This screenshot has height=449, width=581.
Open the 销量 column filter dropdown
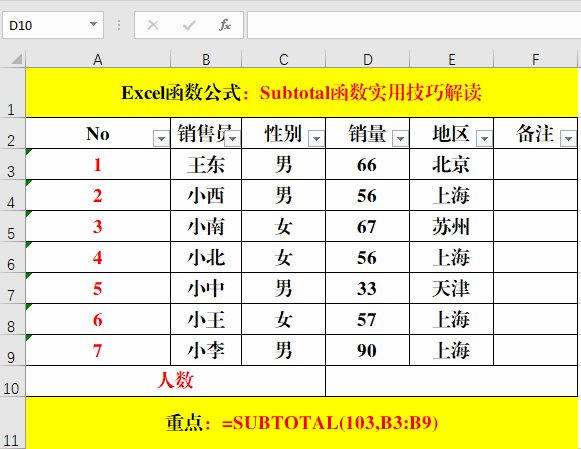[400, 139]
